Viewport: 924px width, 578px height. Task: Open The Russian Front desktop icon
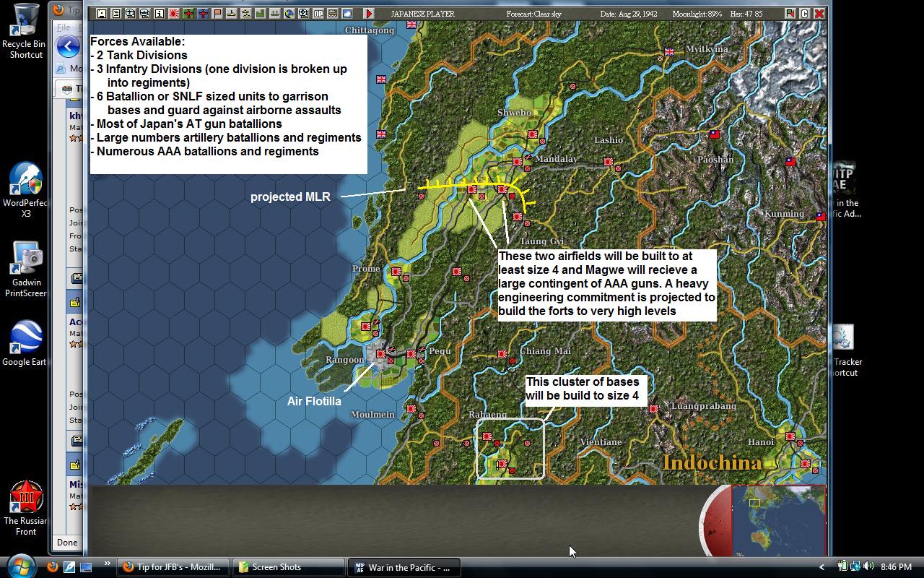26,508
